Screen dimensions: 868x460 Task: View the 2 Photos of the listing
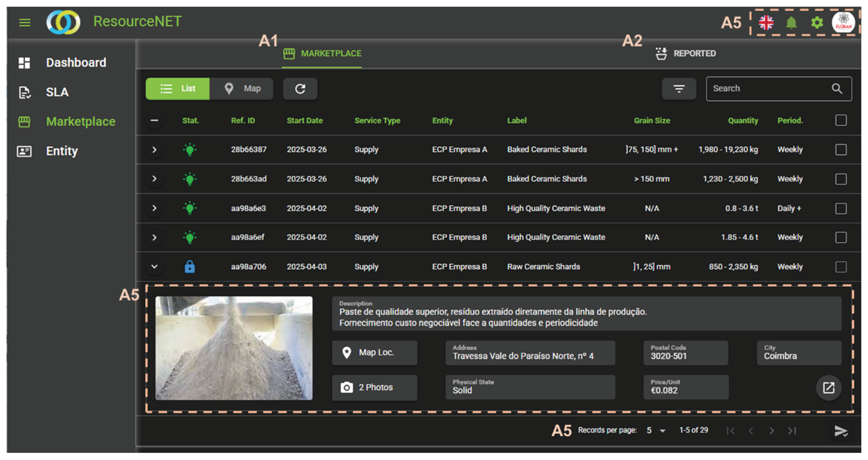(374, 387)
